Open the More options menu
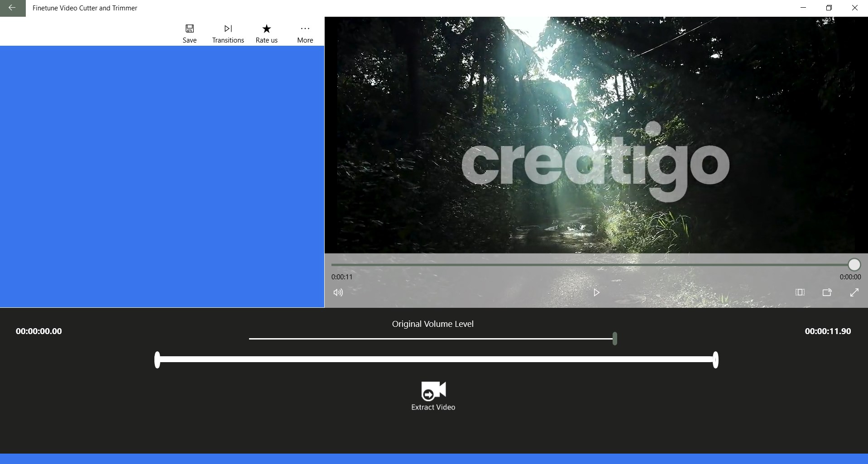Screen dimensions: 868x464 click(305, 33)
